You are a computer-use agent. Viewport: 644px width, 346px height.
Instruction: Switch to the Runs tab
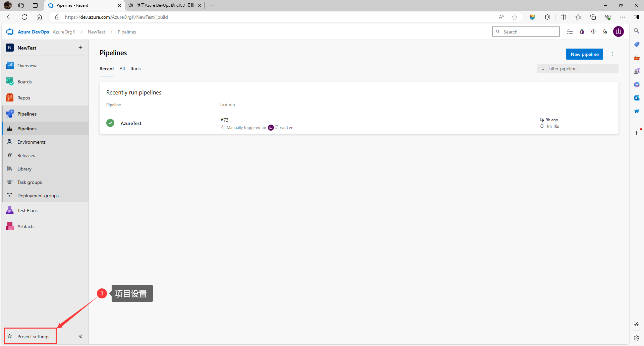pos(135,69)
